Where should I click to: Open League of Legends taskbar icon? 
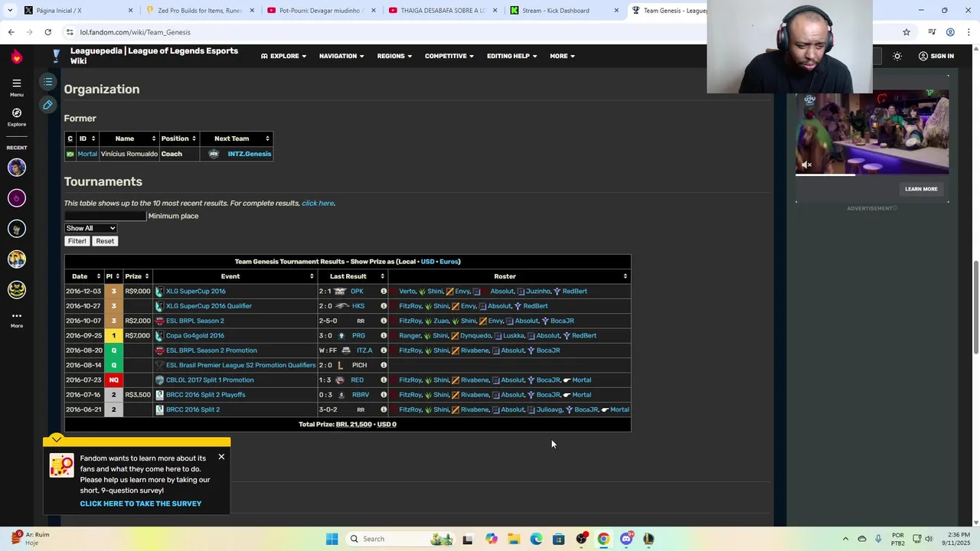point(648,539)
